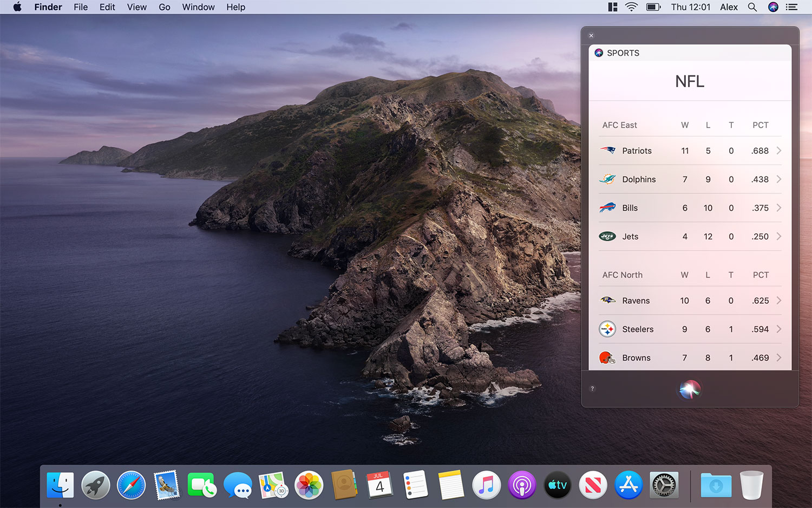Click the help question mark button
Screen dimensions: 812x508
592,388
